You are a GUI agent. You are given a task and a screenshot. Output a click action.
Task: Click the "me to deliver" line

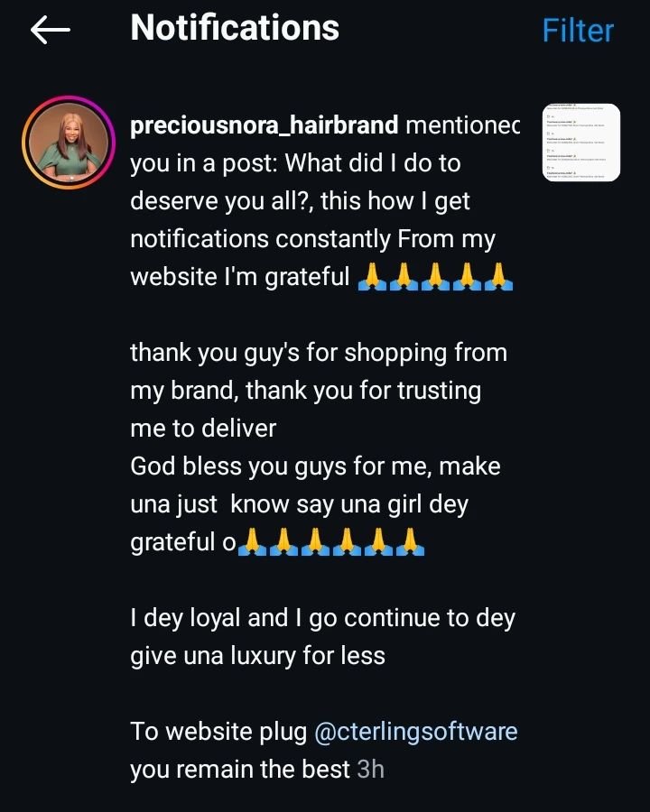point(203,429)
